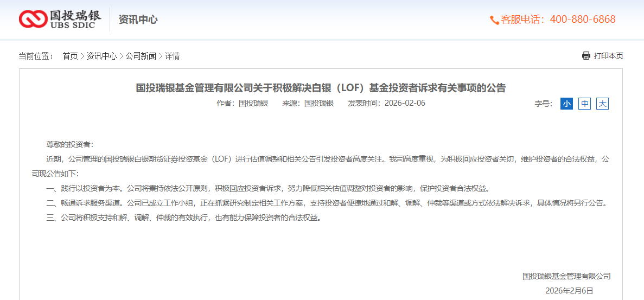Select the 小 font size option
The image size is (644, 300).
pyautogui.click(x=566, y=104)
